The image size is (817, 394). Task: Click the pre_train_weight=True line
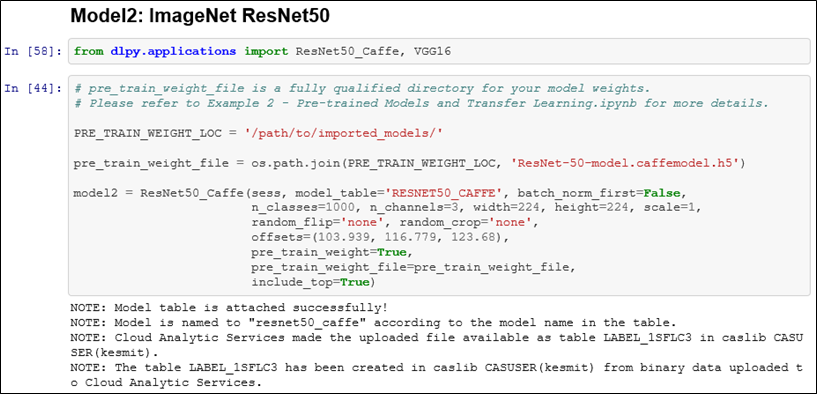332,253
